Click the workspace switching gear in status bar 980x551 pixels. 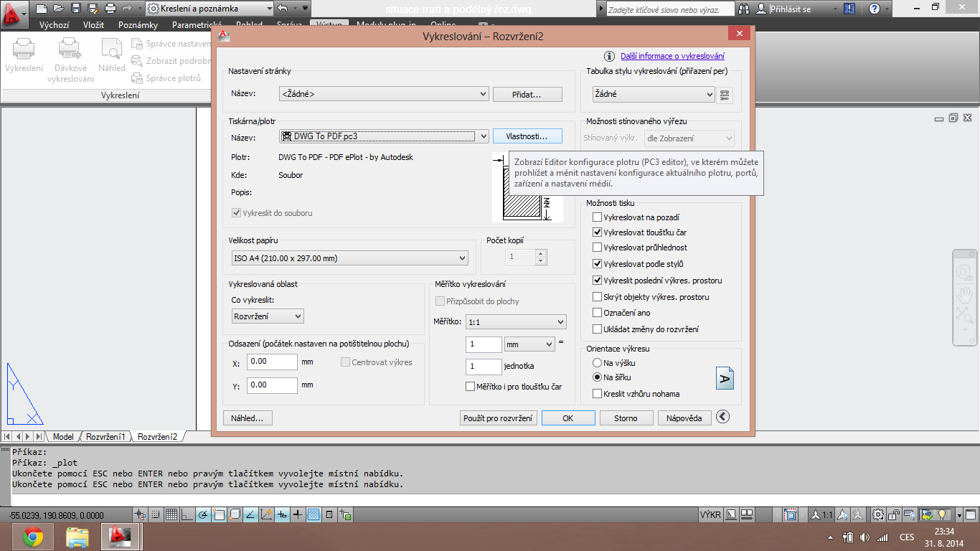(878, 514)
